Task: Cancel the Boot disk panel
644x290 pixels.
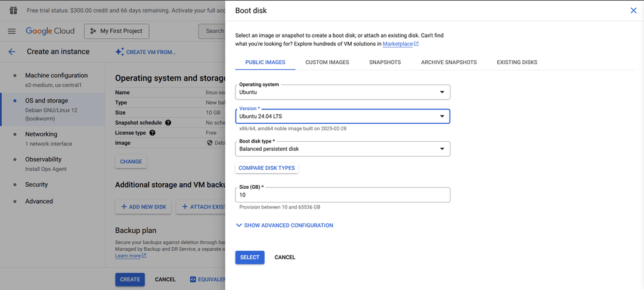Action: [285, 257]
